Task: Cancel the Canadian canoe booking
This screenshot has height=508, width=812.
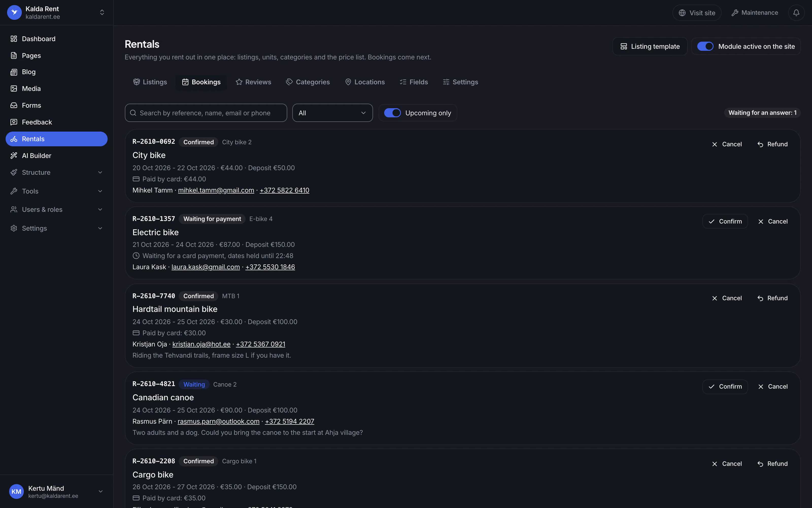Action: 773,386
